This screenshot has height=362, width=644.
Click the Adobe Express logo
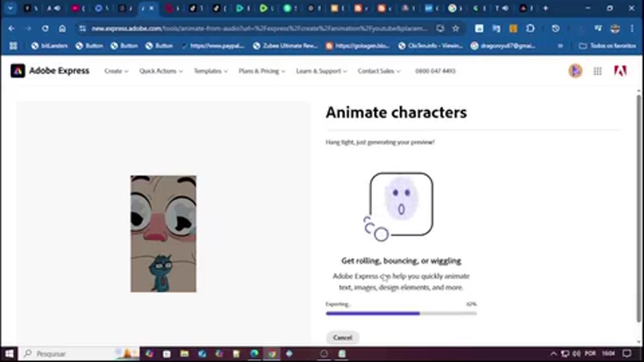coord(50,71)
